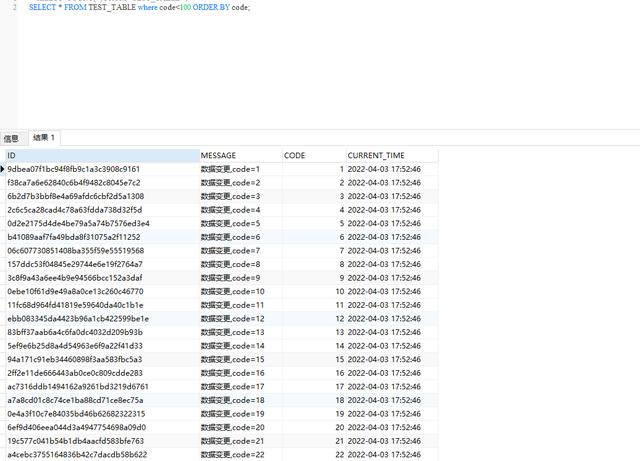Click message cell ending code=4
The height and width of the screenshot is (461, 640).
point(240,210)
